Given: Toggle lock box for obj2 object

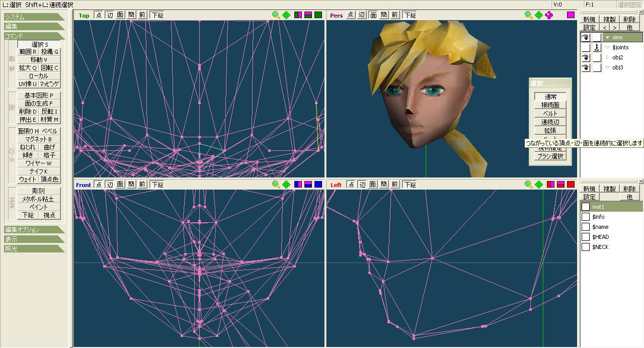Looking at the screenshot, I should point(597,58).
